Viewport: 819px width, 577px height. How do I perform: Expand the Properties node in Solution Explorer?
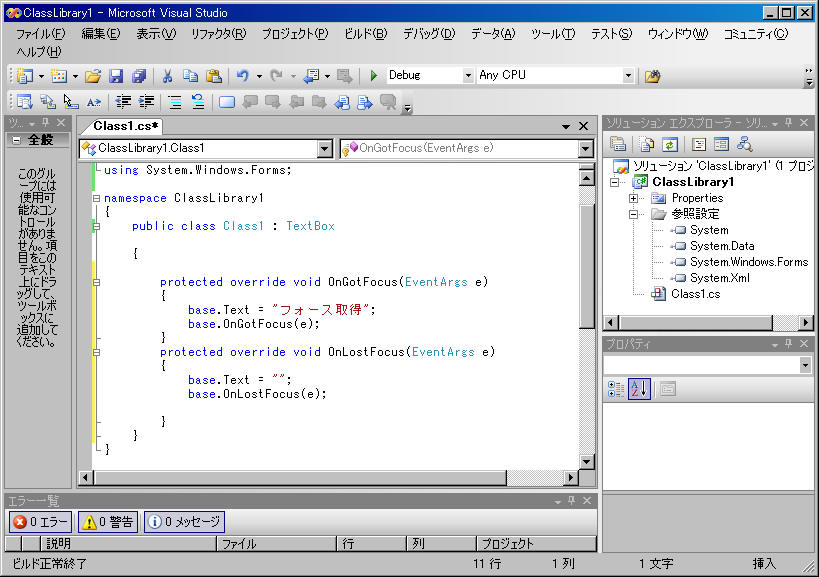(x=634, y=198)
